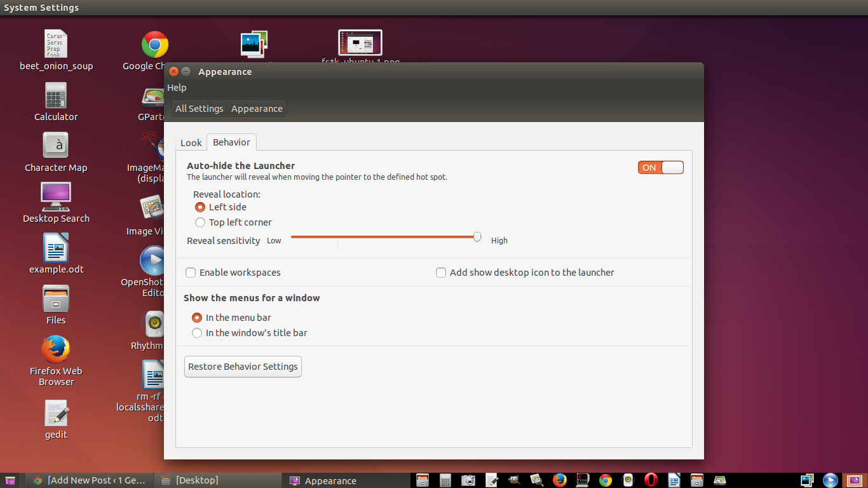Switch to the Look tab
Viewport: 868px width, 488px height.
(x=191, y=143)
